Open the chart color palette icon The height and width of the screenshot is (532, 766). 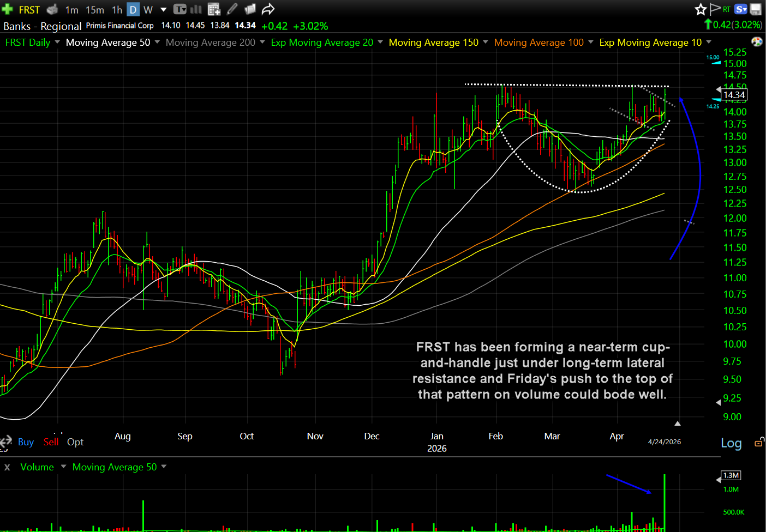point(757,42)
